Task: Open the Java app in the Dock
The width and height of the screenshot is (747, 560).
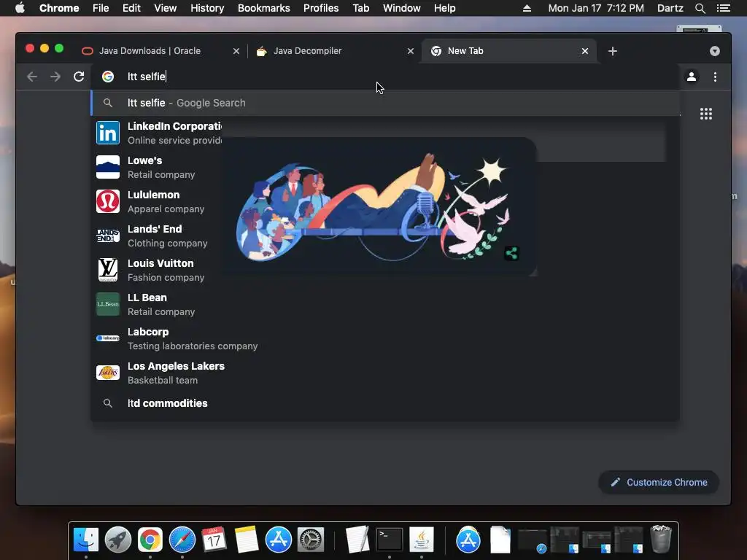Action: tap(421, 540)
